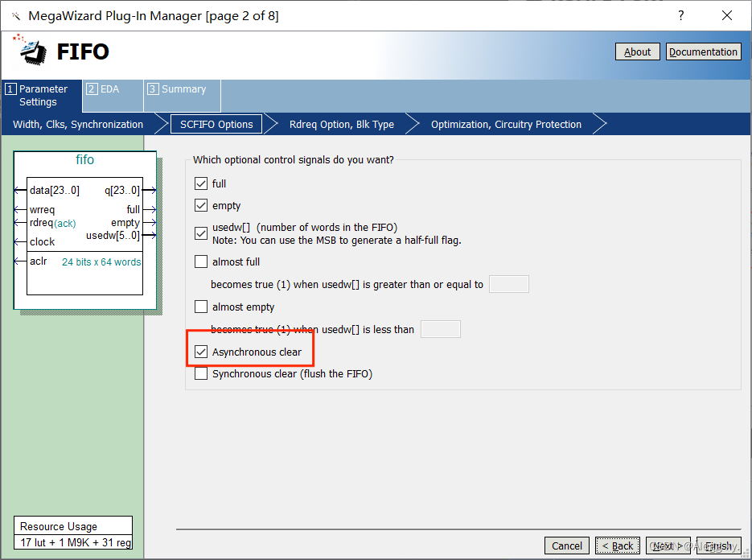Click the fifo block diagram title
The image size is (752, 560).
click(85, 160)
